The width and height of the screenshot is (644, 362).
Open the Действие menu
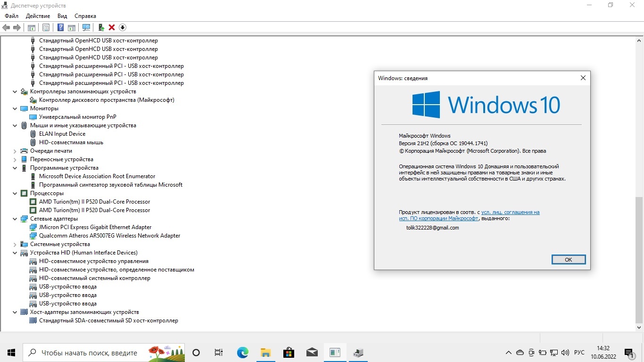38,16
